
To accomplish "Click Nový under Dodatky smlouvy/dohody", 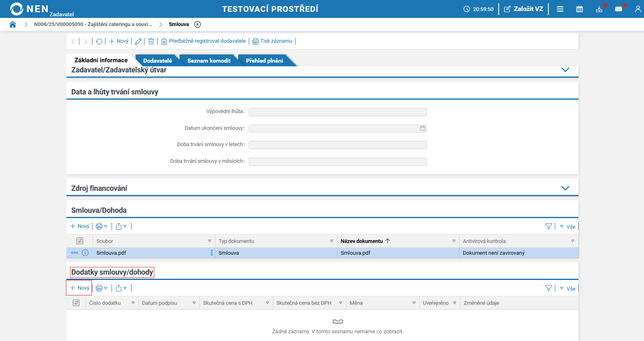I will click(x=80, y=288).
